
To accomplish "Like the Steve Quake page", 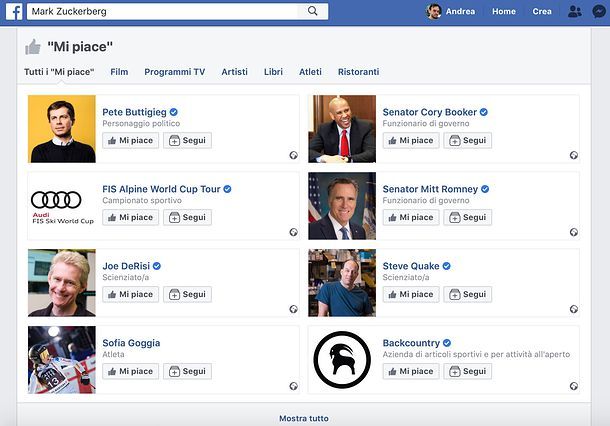I will pos(411,295).
